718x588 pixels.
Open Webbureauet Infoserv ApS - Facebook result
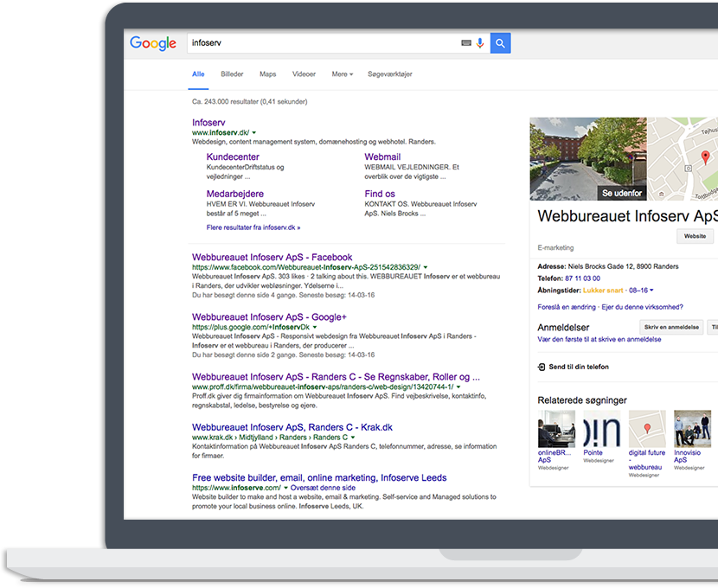pyautogui.click(x=272, y=257)
